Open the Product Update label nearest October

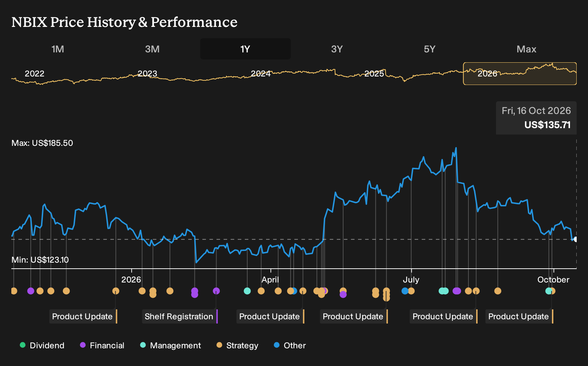coord(519,316)
